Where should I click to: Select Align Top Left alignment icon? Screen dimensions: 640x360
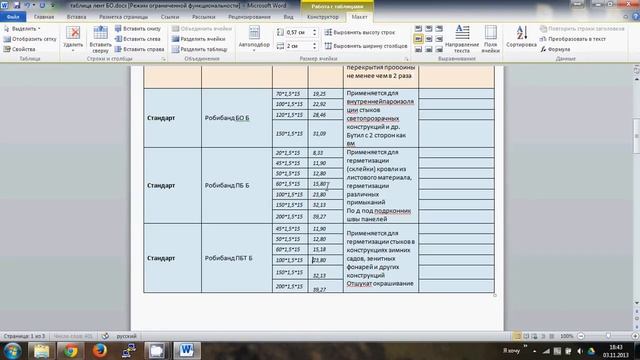point(418,29)
